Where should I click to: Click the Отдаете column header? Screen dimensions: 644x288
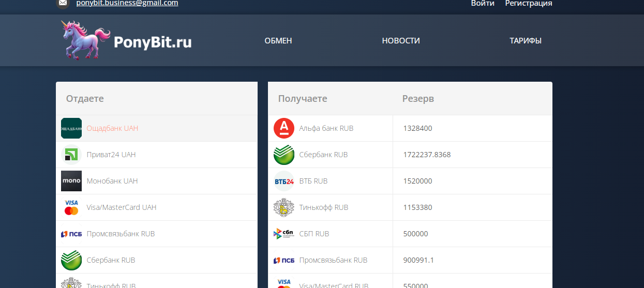[x=85, y=99]
